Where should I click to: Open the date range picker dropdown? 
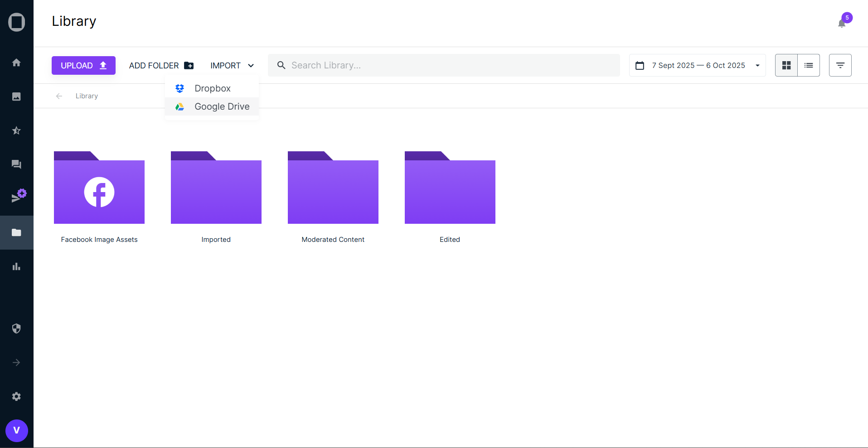click(x=698, y=65)
